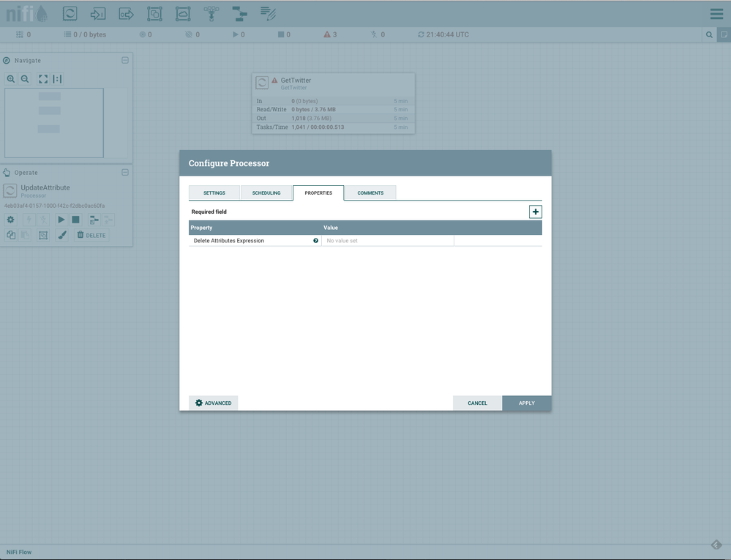
Task: Set value for Delete Attributes Expression
Action: 387,241
